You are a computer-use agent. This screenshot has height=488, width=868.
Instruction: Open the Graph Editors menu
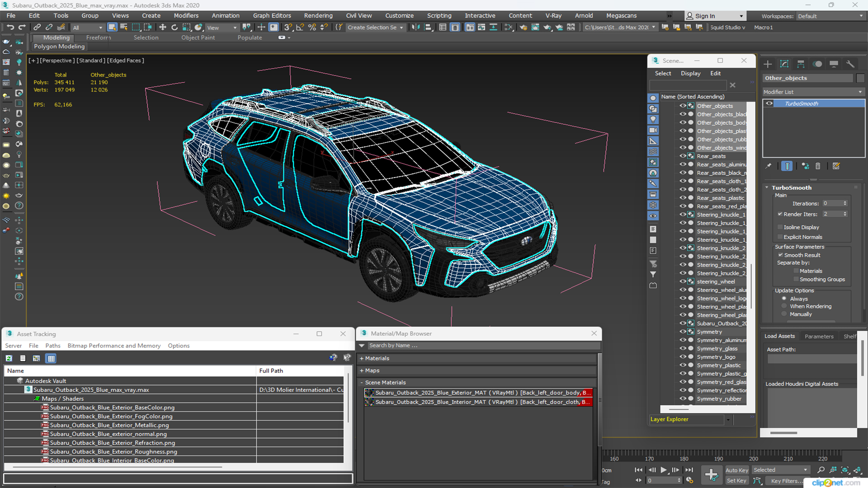click(272, 15)
